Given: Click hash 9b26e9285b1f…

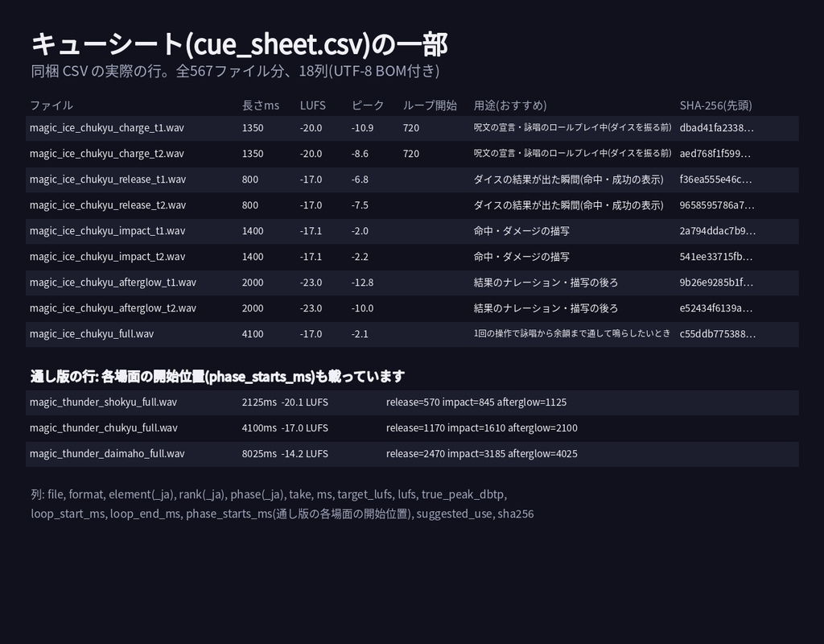Looking at the screenshot, I should tap(716, 283).
